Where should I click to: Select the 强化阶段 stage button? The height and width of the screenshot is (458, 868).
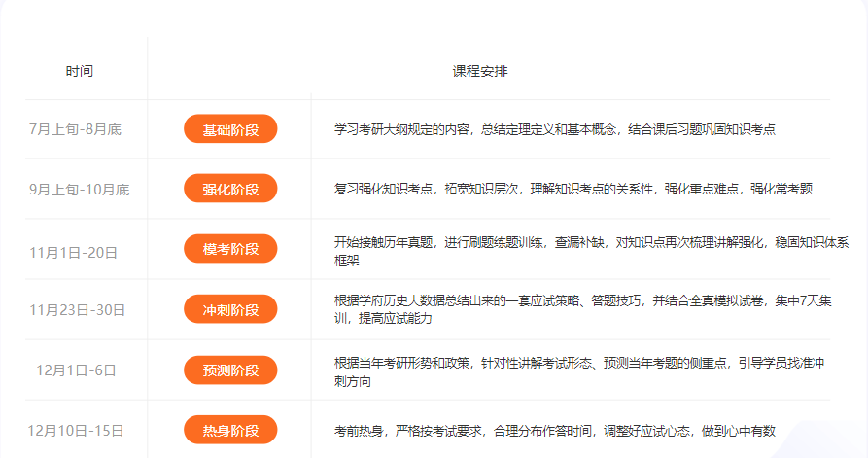pos(230,189)
